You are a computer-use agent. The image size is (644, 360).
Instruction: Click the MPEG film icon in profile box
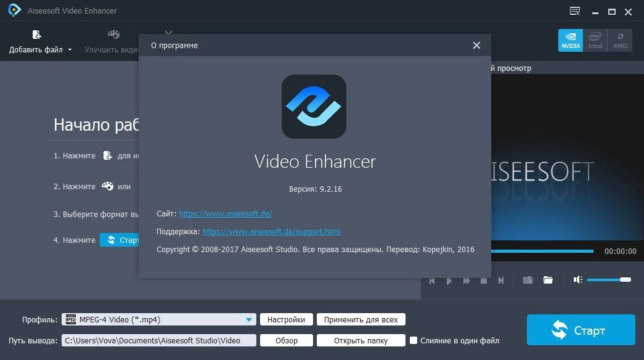click(x=71, y=319)
